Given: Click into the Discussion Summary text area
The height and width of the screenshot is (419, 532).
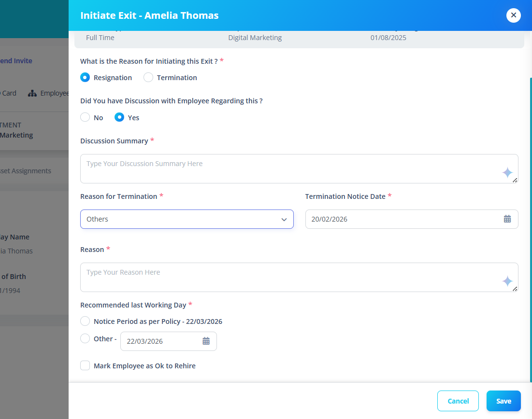Looking at the screenshot, I should (299, 169).
